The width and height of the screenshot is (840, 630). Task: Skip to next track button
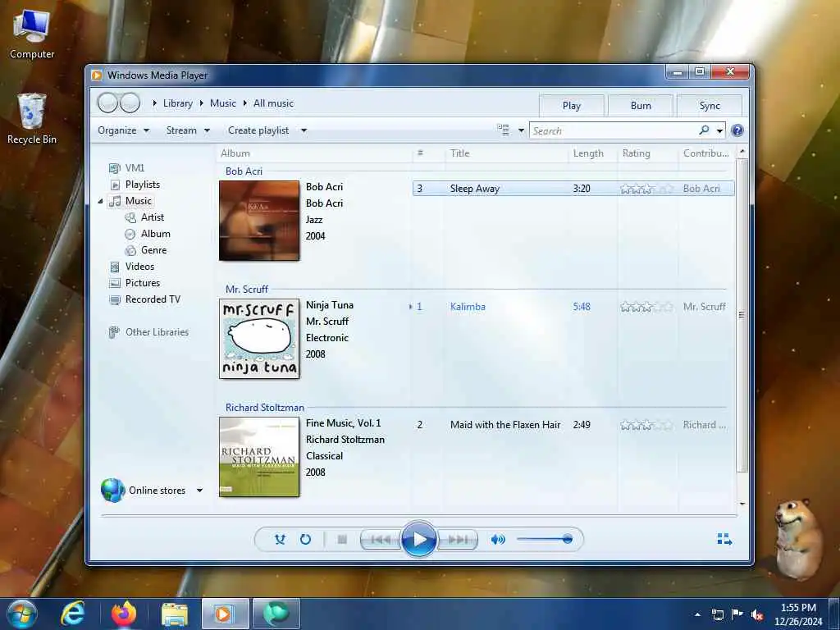[457, 540]
